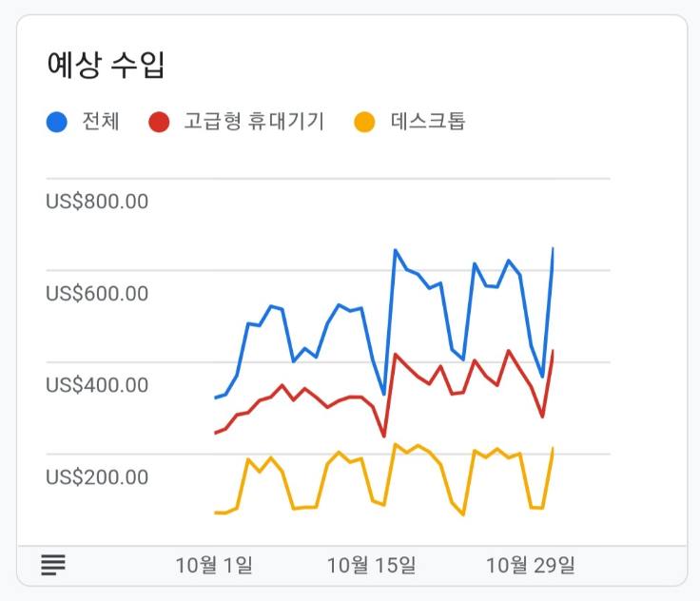Viewport: 700px width, 601px height.
Task: Toggle the 데스크톱 legend label
Action: pyautogui.click(x=428, y=121)
